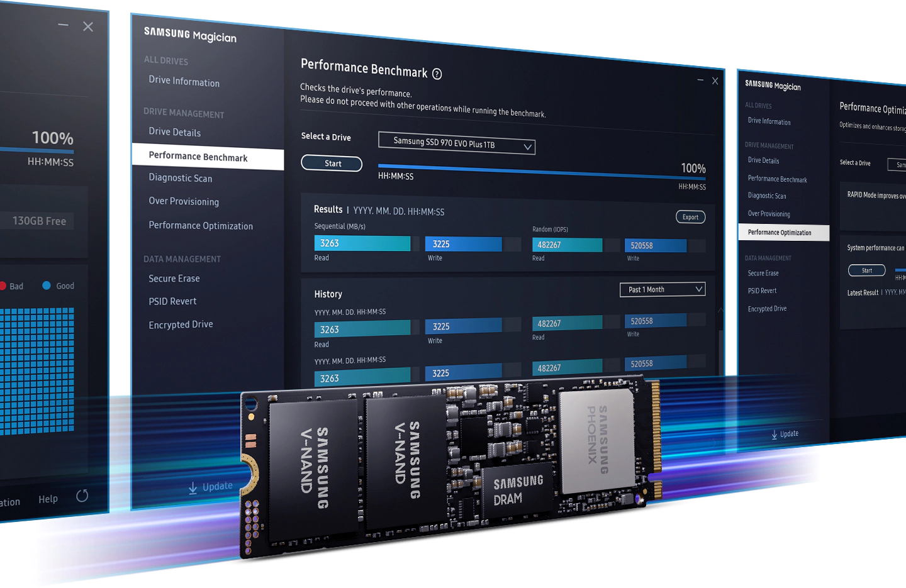Click the Sequential Read 3263 result bar

tap(362, 243)
